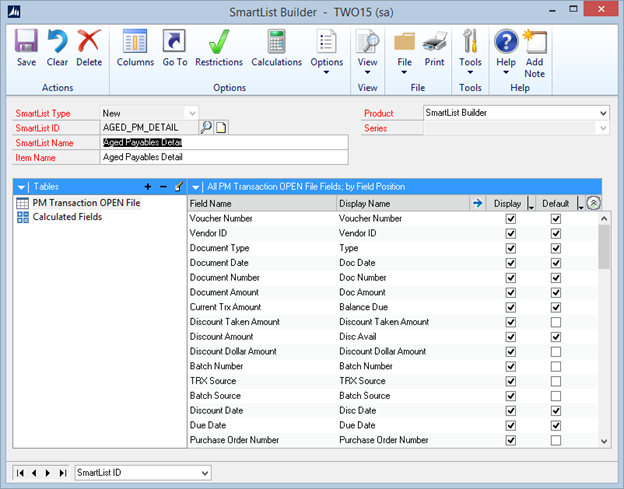
Task: Click the blue arrow column header icon
Action: (477, 203)
